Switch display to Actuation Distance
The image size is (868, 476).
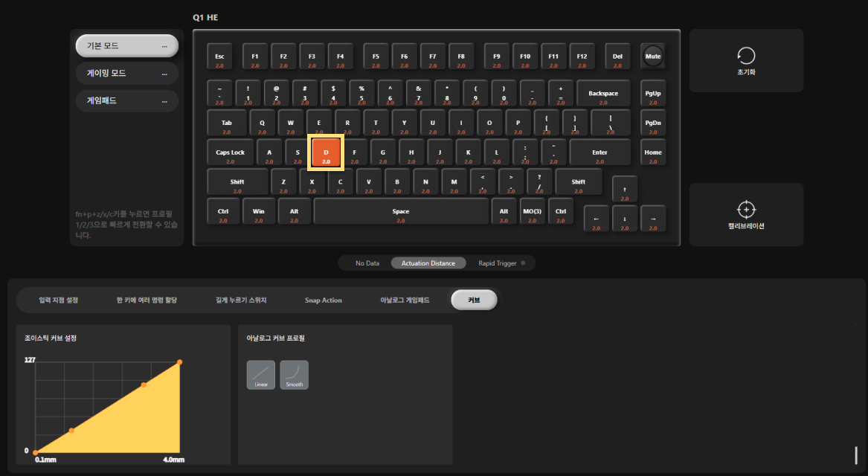point(428,263)
